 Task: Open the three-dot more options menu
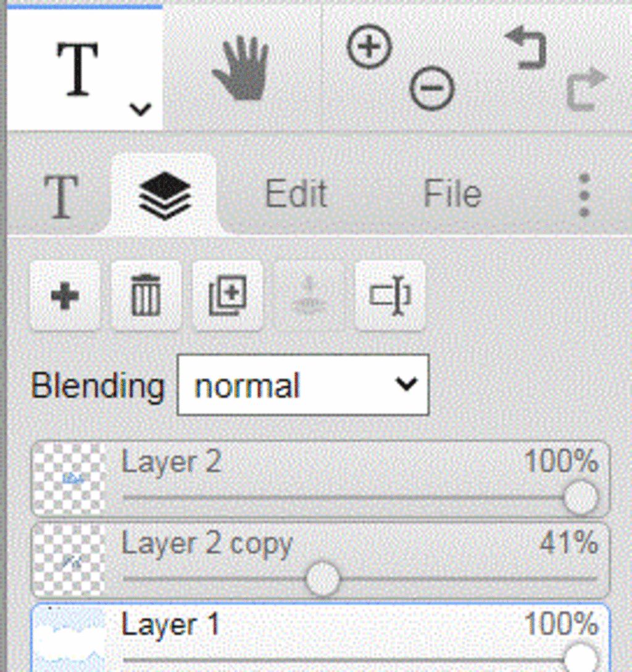point(584,195)
